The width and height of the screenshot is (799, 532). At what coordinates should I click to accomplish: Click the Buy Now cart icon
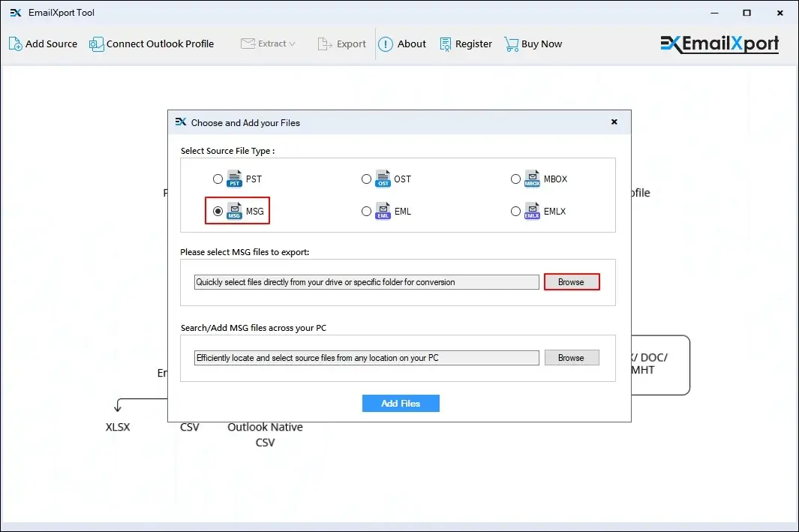[x=511, y=44]
